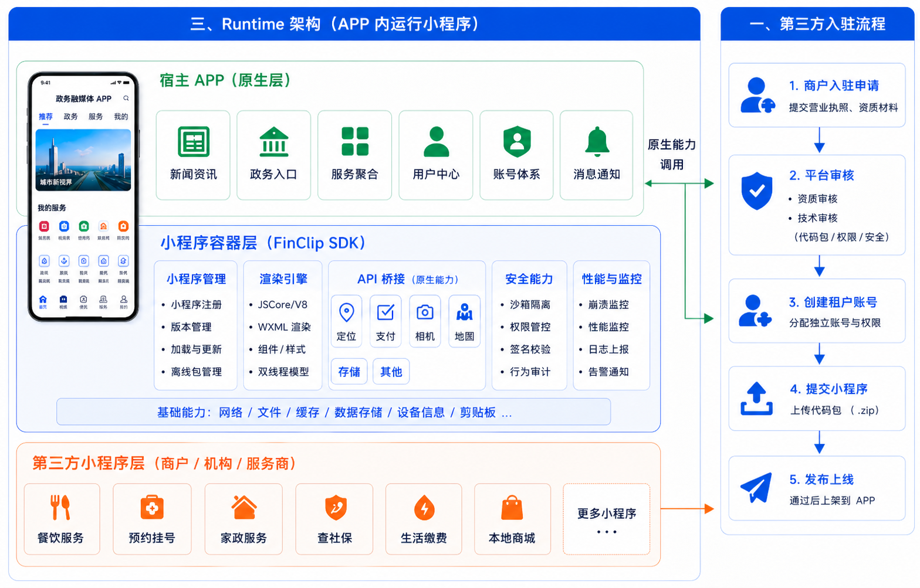Select the 推荐 tab in phone app

pyautogui.click(x=46, y=117)
